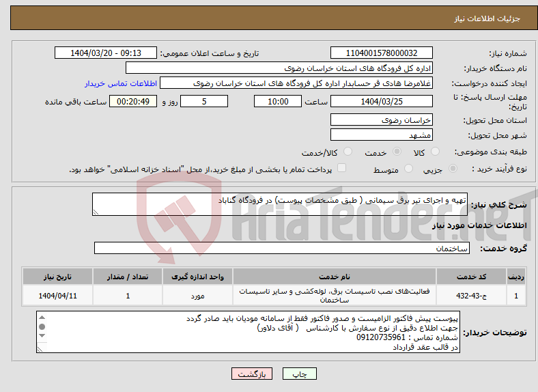Open the اطلاعات تماس خریدار link

point(121,83)
